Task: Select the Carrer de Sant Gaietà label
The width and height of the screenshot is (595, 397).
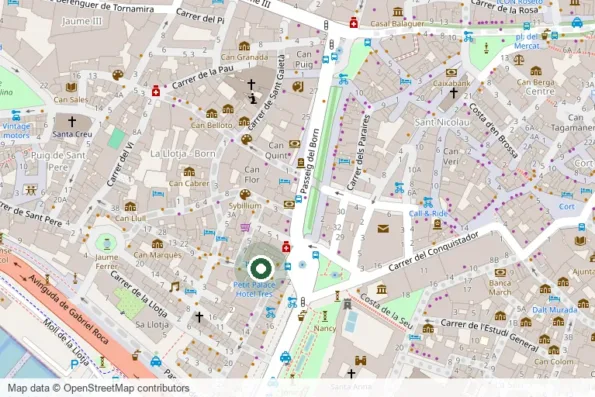Action: [266, 92]
